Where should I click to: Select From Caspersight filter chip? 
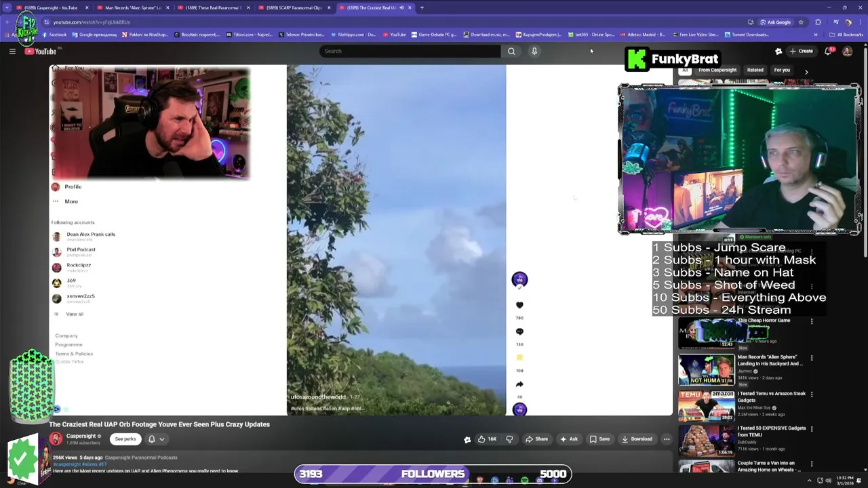tap(717, 70)
